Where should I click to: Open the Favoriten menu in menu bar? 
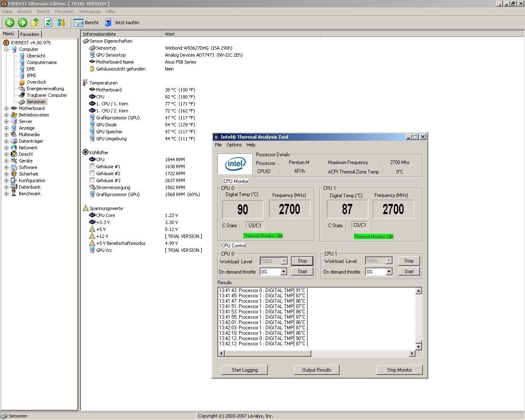(64, 11)
